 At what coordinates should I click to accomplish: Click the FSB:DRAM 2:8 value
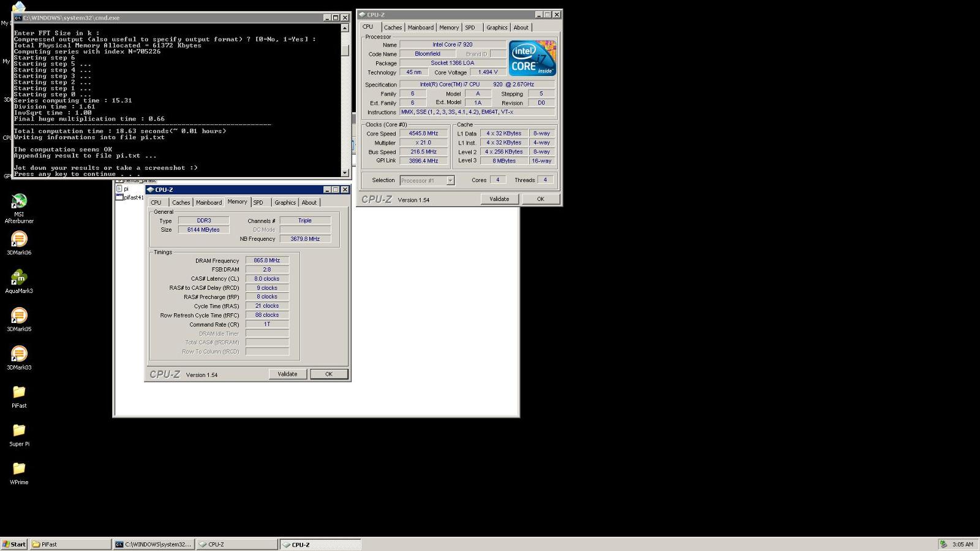(x=267, y=270)
